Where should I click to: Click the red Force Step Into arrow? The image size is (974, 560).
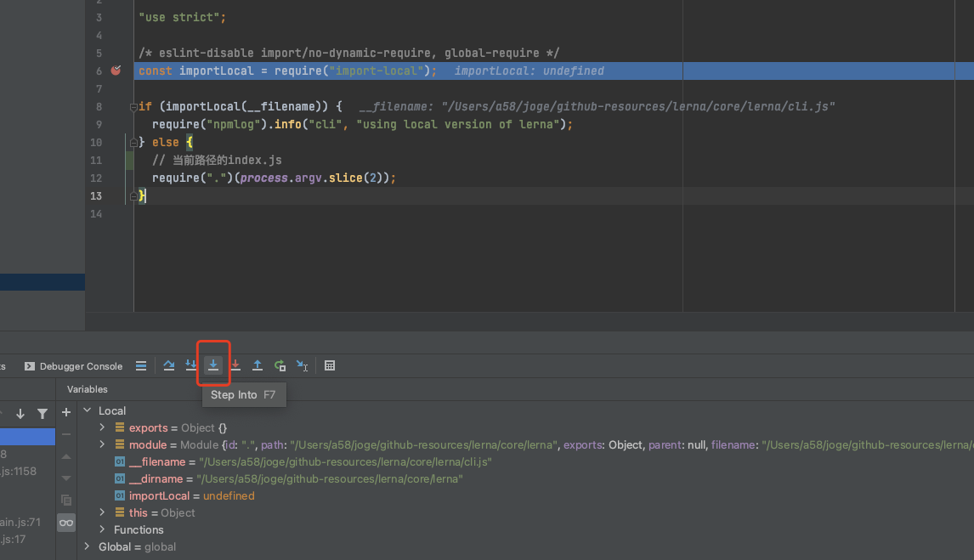pyautogui.click(x=235, y=365)
